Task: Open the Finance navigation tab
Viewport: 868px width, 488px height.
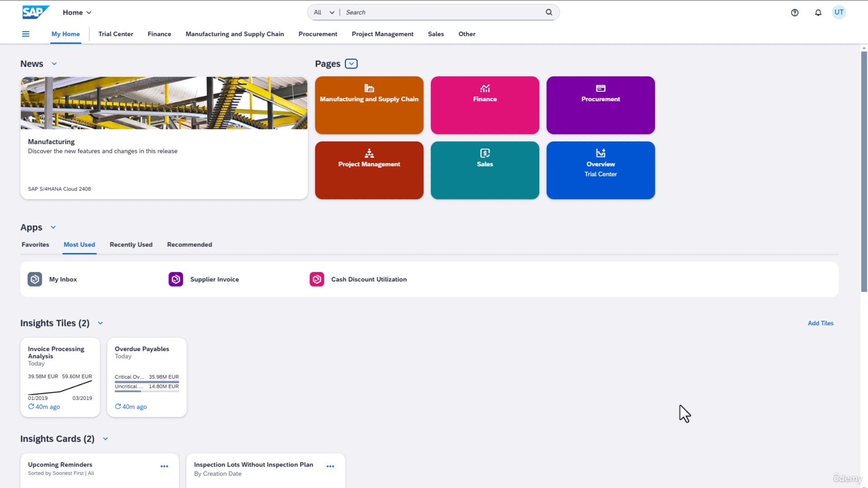Action: click(159, 34)
